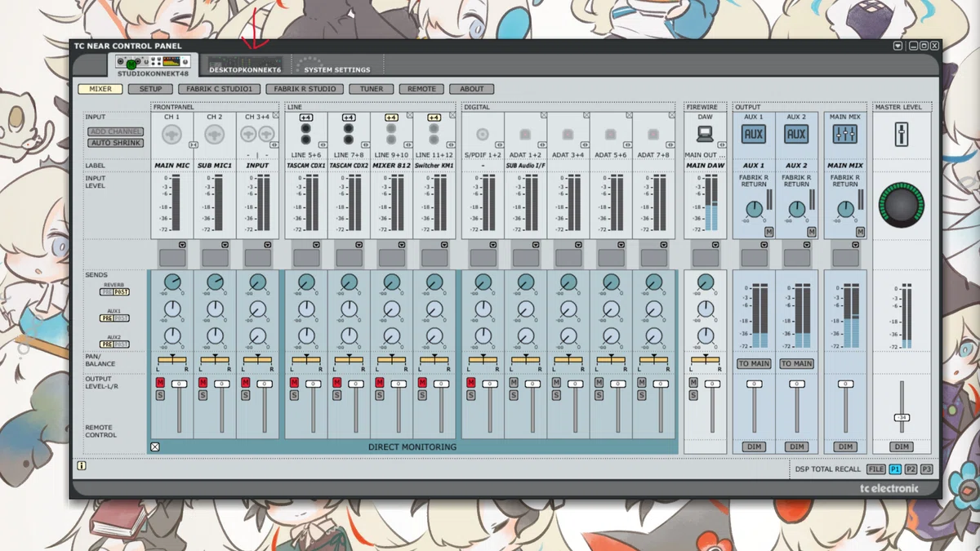Open the insert dropdown on ADAT 5+6 channel
980x551 pixels.
point(621,245)
